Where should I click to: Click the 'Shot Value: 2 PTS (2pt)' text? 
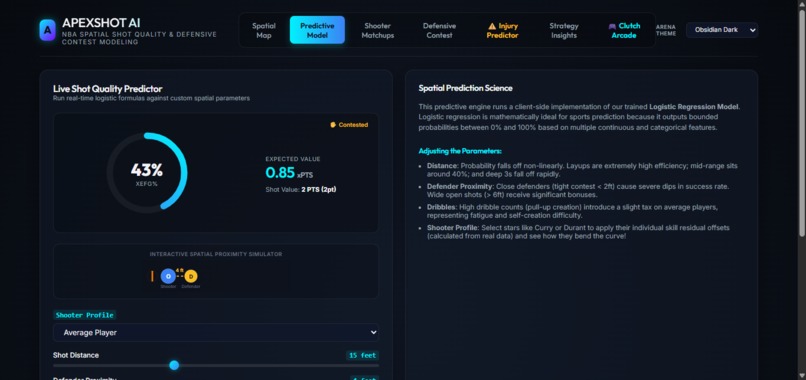301,190
